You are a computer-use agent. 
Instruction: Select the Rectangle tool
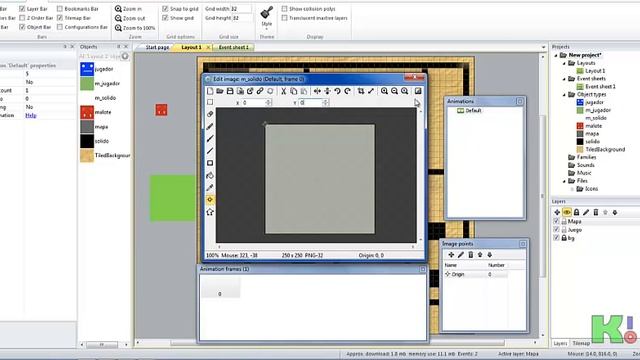(210, 163)
